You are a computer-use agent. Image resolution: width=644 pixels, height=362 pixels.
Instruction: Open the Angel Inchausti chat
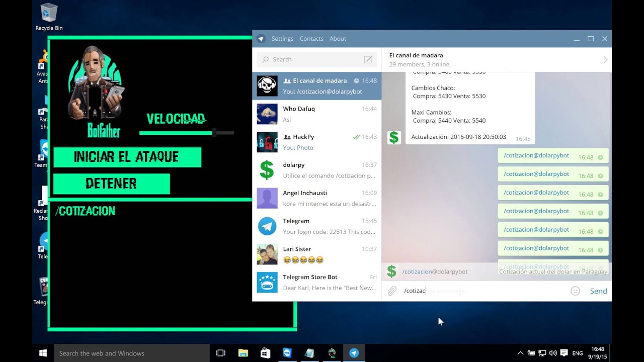(x=316, y=199)
